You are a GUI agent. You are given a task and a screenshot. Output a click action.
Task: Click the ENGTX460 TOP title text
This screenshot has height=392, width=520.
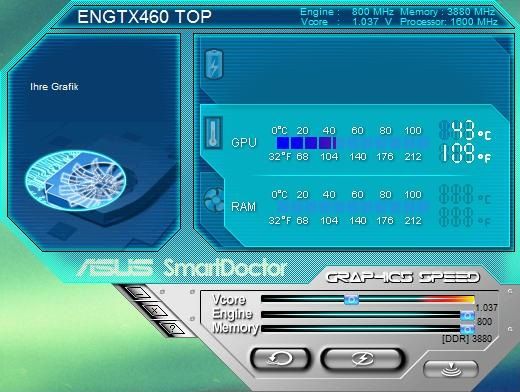click(144, 17)
